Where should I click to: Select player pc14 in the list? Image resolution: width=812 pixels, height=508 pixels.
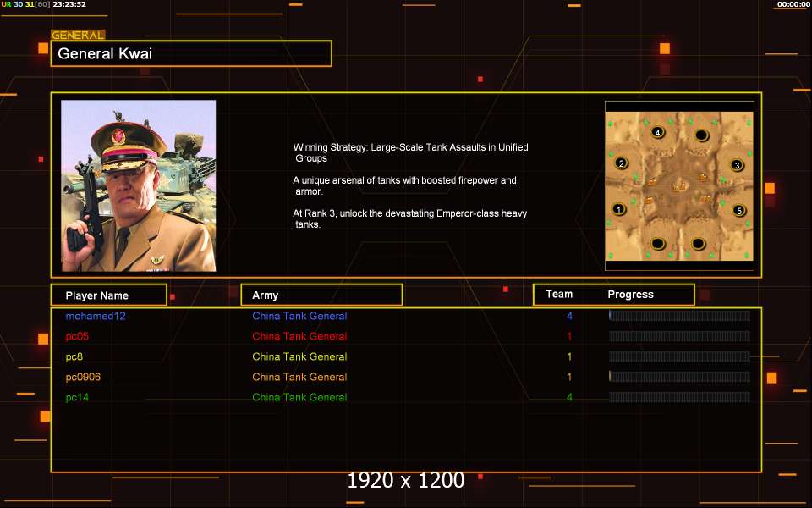77,397
